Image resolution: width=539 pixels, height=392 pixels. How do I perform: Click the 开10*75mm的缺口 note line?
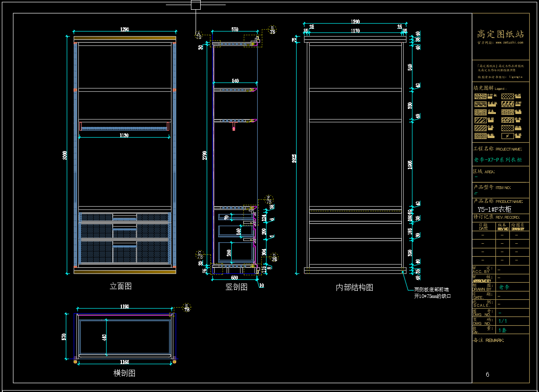click(432, 296)
